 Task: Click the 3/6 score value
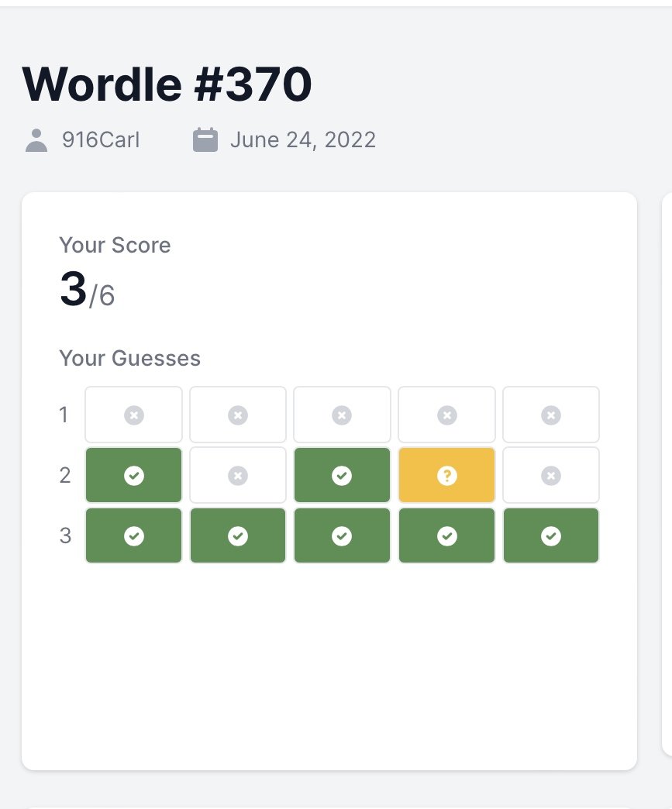pyautogui.click(x=88, y=290)
